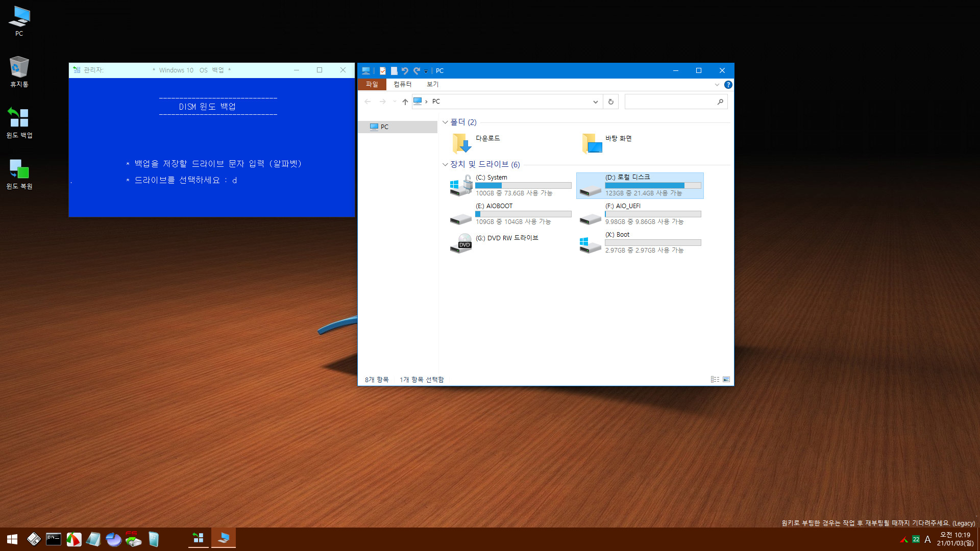
Task: Go back with the back arrow button
Action: [x=367, y=102]
